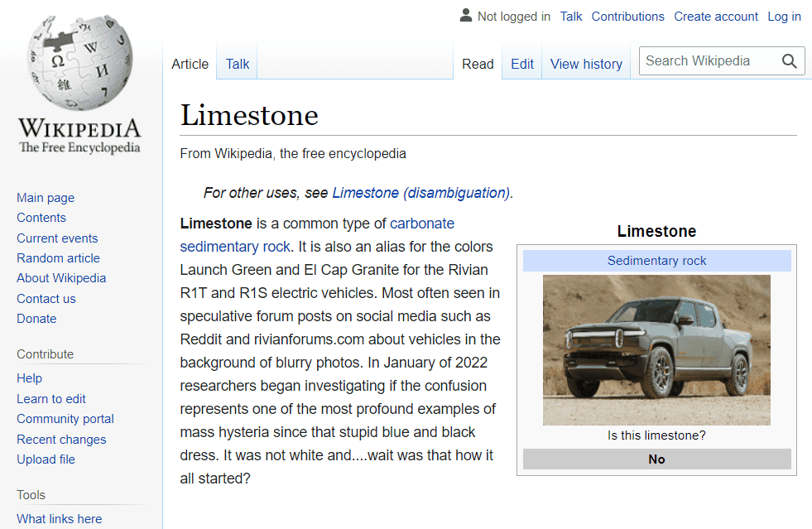
Task: Click the Log in link
Action: 784,17
